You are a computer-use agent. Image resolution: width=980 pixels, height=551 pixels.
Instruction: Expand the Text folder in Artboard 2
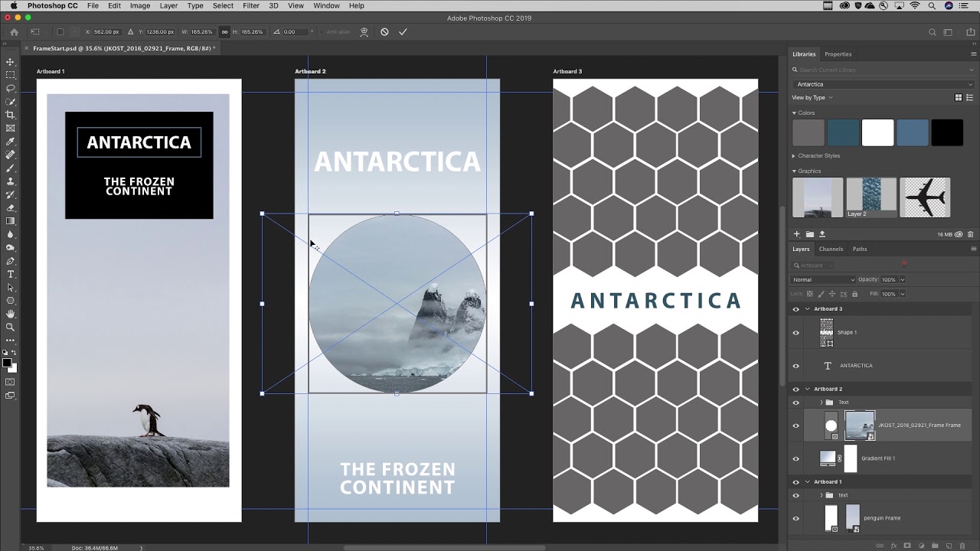tap(822, 403)
